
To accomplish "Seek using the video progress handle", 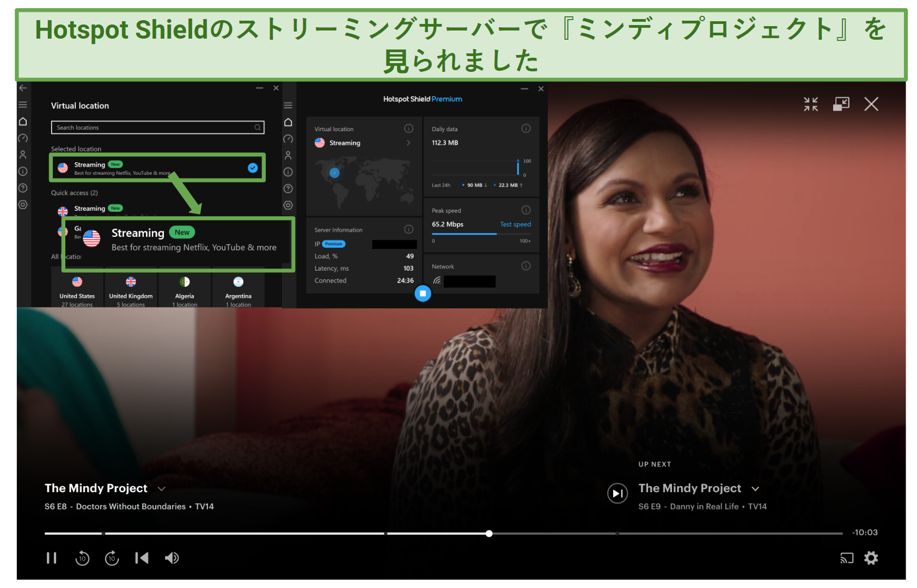I will coord(489,534).
